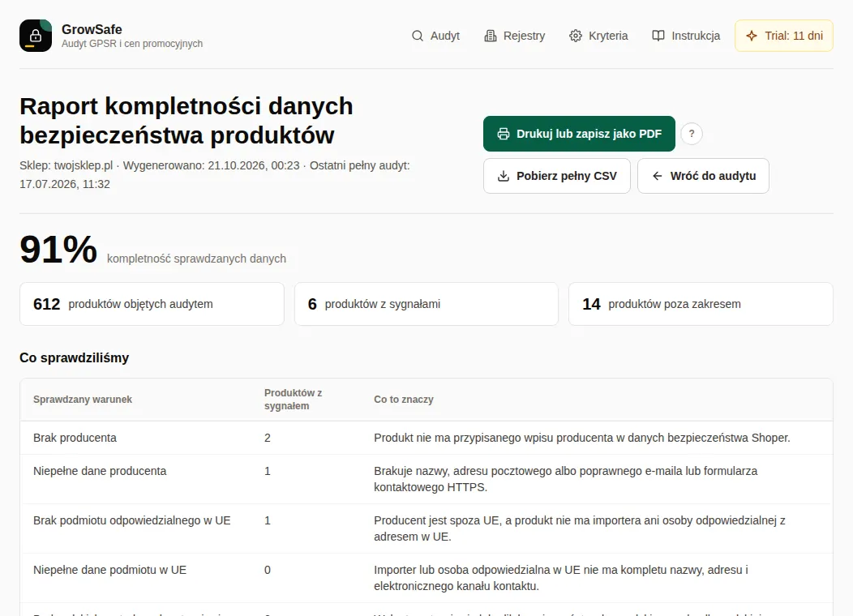Viewport: 853px width, 616px height.
Task: Click the kompletność sprawdzanych danych caption
Action: tap(196, 259)
